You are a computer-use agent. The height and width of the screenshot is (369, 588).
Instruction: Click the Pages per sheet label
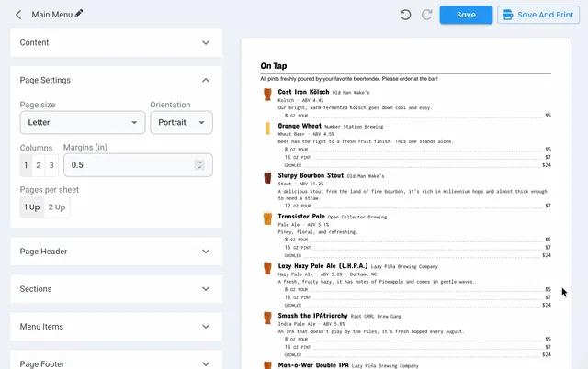coord(50,190)
